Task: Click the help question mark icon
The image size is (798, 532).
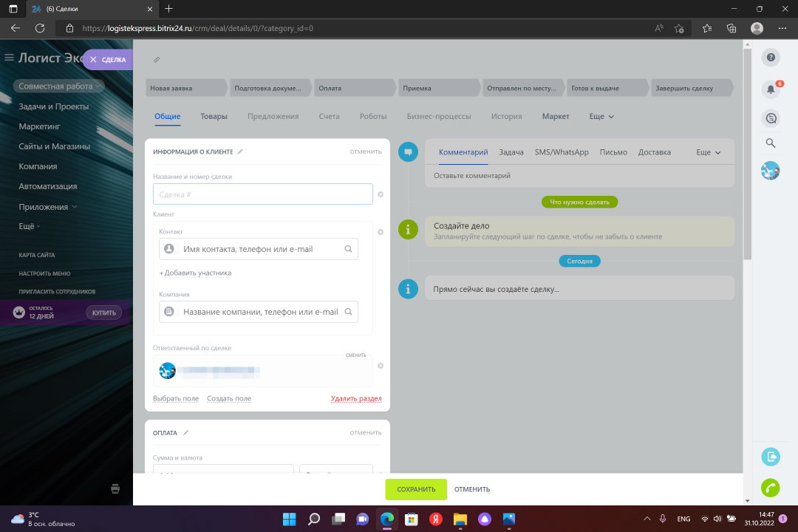Action: pyautogui.click(x=771, y=58)
